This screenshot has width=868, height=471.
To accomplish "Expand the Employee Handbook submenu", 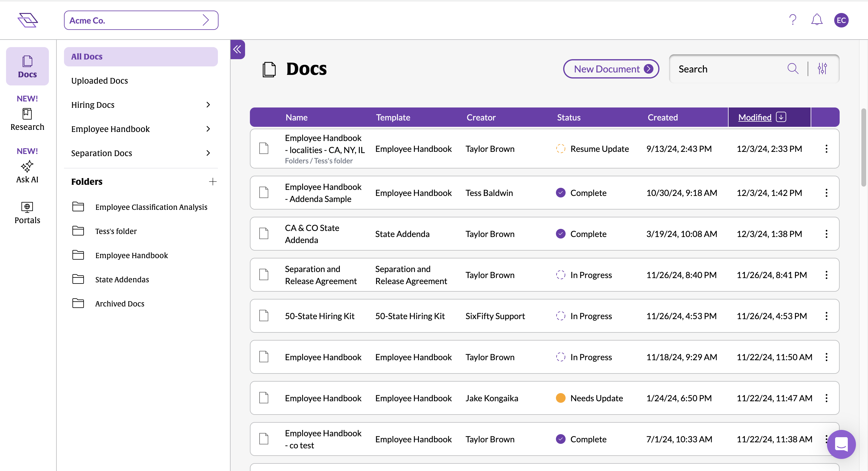I will [208, 129].
